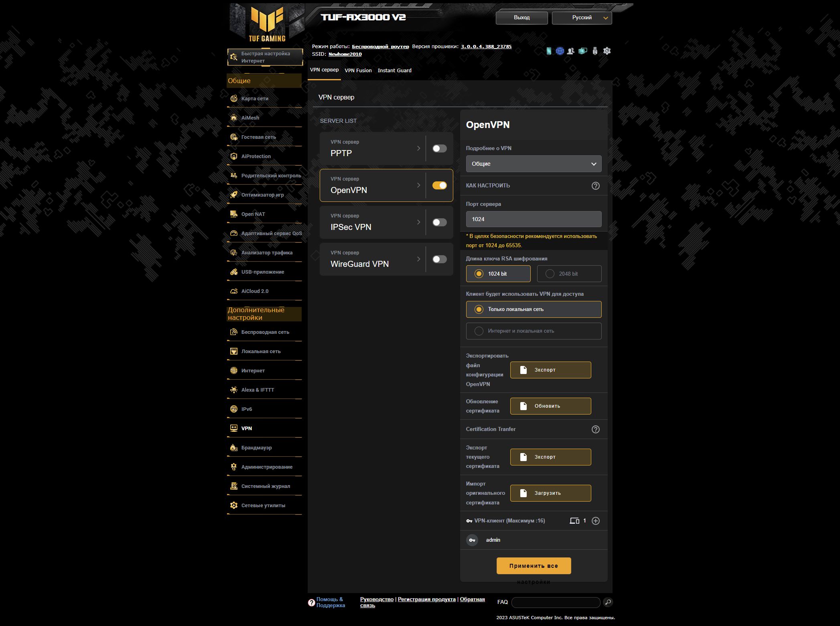Disable the OpenVPN server toggle

(x=439, y=185)
